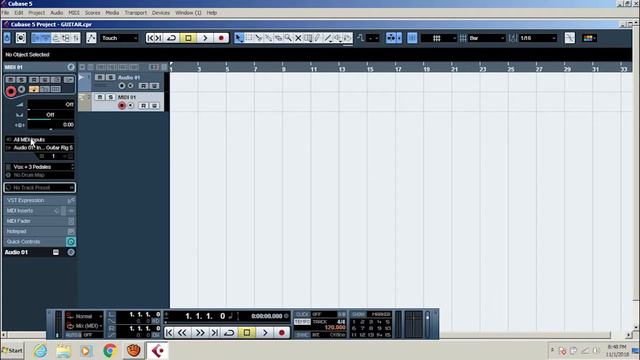Open the automation panel icon
Screen dimensions: 640x360
point(91,38)
